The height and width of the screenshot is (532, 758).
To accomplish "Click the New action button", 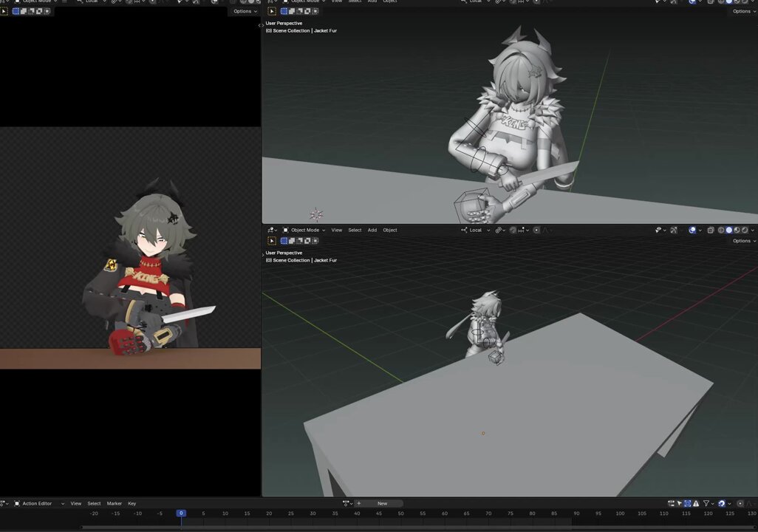I will [383, 503].
